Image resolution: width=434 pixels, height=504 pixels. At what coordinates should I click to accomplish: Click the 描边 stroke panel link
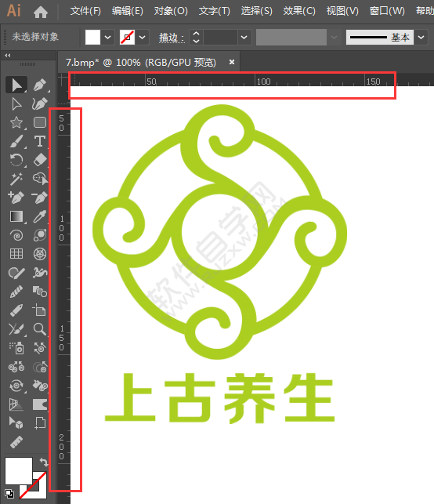tap(172, 38)
